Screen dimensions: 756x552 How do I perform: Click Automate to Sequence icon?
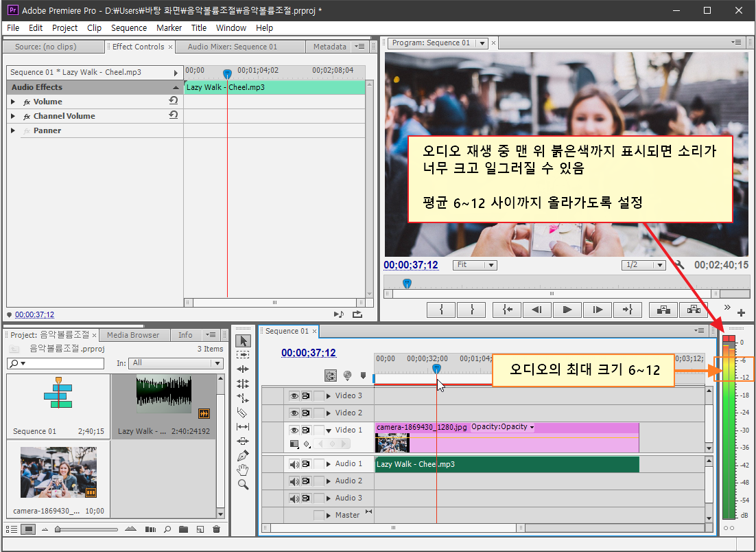(x=150, y=529)
